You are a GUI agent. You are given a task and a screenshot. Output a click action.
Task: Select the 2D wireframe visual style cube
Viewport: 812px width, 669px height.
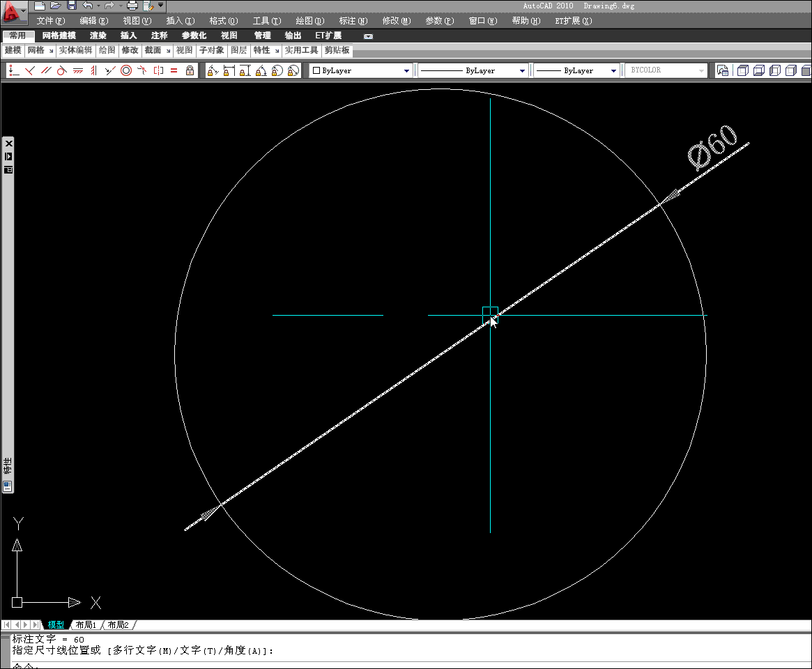pos(742,70)
